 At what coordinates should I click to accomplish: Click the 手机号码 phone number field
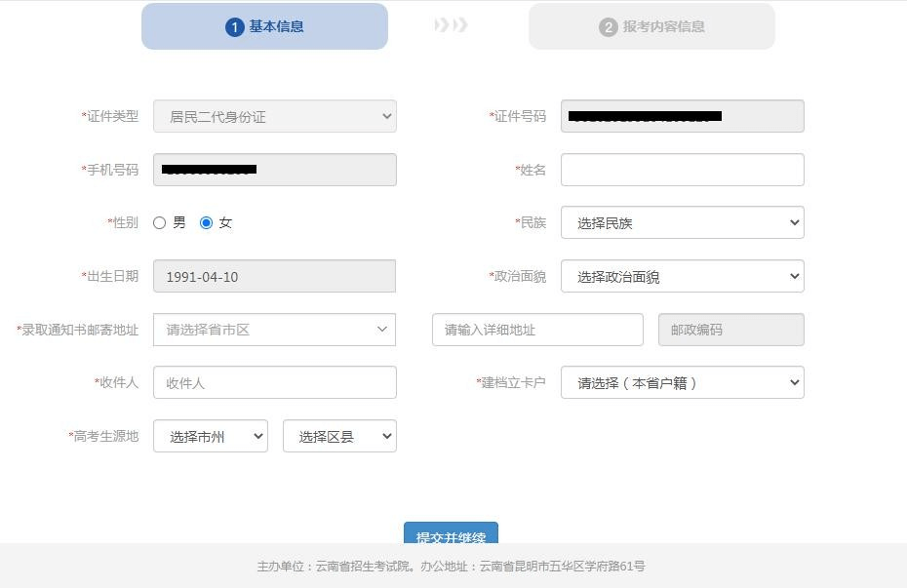coord(274,170)
